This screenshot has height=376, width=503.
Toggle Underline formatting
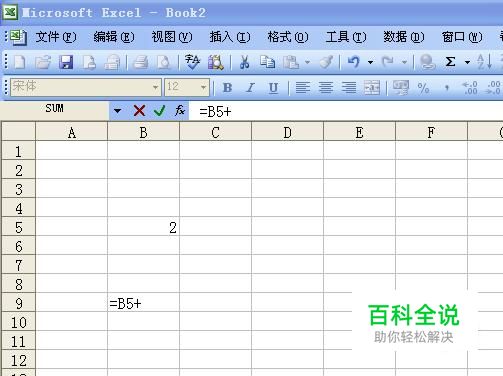[273, 88]
